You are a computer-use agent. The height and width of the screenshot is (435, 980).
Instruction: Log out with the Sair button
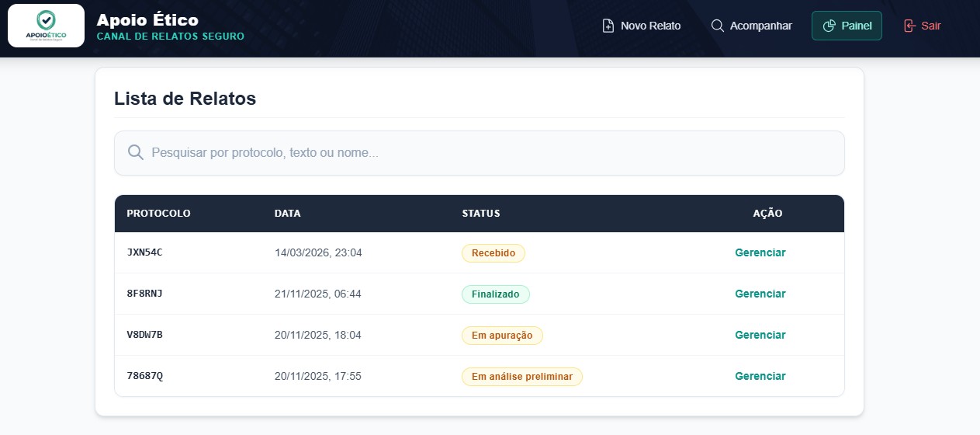pyautogui.click(x=923, y=26)
